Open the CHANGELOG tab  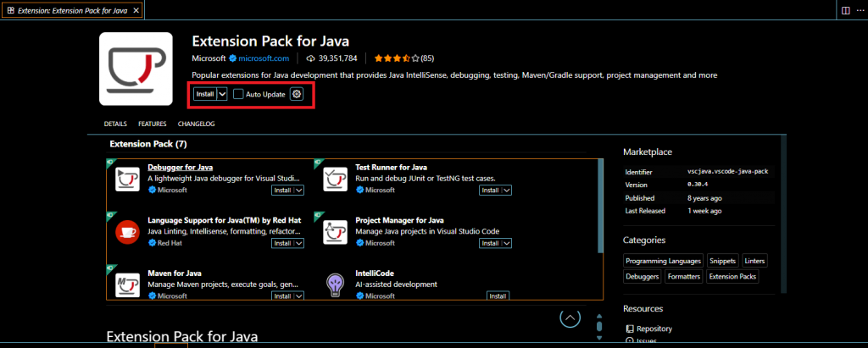pos(196,124)
